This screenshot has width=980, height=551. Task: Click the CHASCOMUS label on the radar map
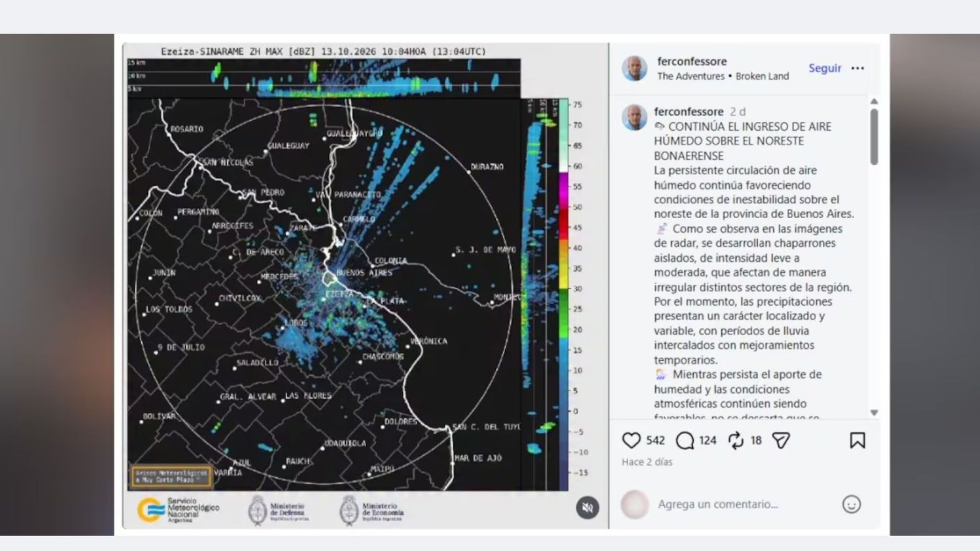pyautogui.click(x=383, y=356)
